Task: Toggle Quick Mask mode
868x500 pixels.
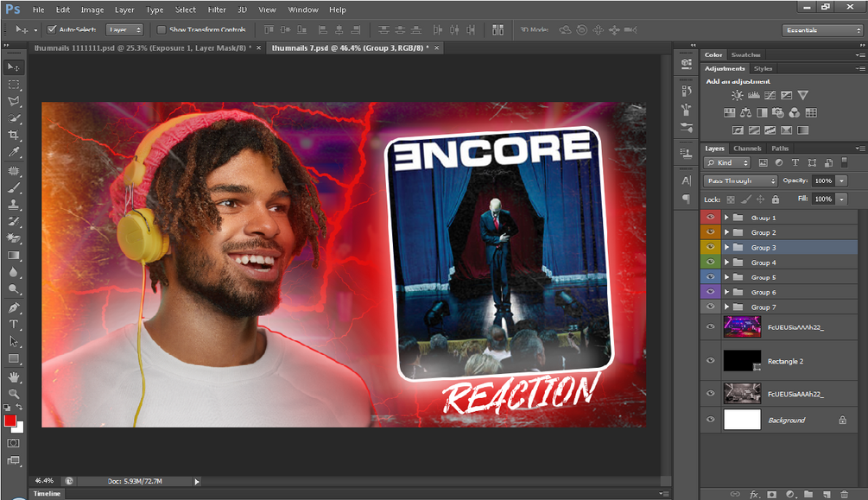Action: click(13, 443)
